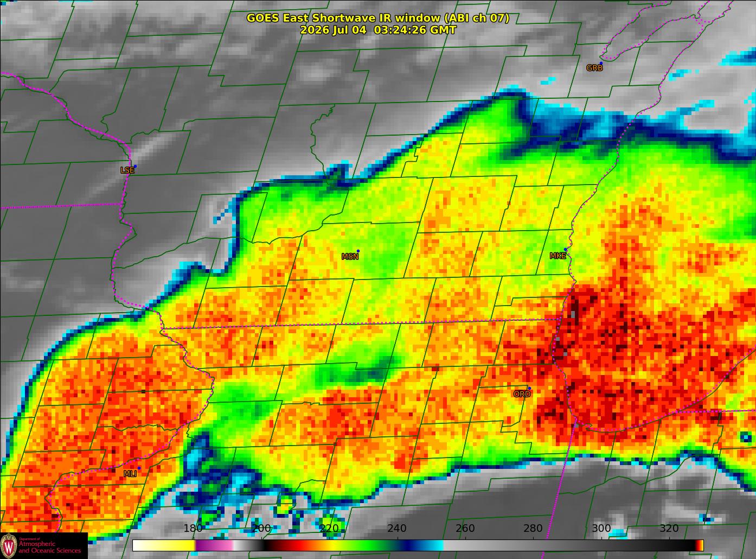
Task: Click the GOES East Shortwave IR title
Action: click(x=378, y=18)
